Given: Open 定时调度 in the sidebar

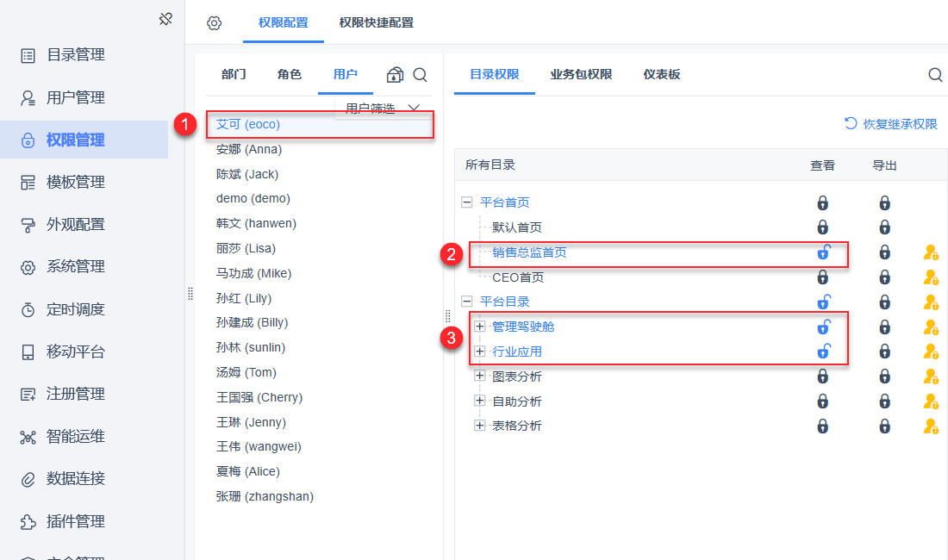Looking at the screenshot, I should pyautogui.click(x=76, y=309).
